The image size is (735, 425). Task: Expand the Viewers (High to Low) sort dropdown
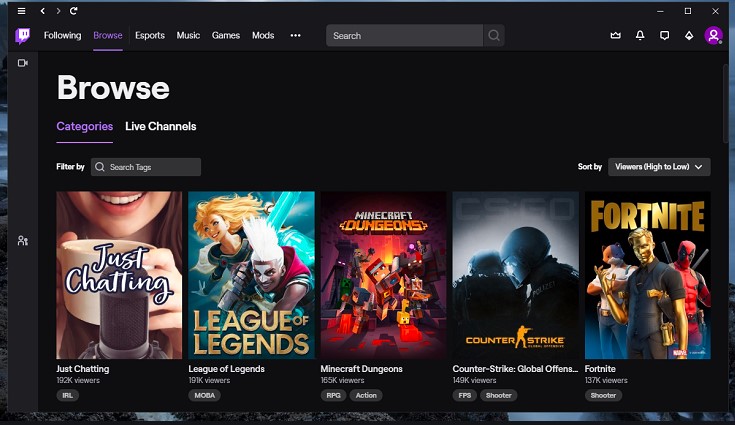click(x=659, y=167)
